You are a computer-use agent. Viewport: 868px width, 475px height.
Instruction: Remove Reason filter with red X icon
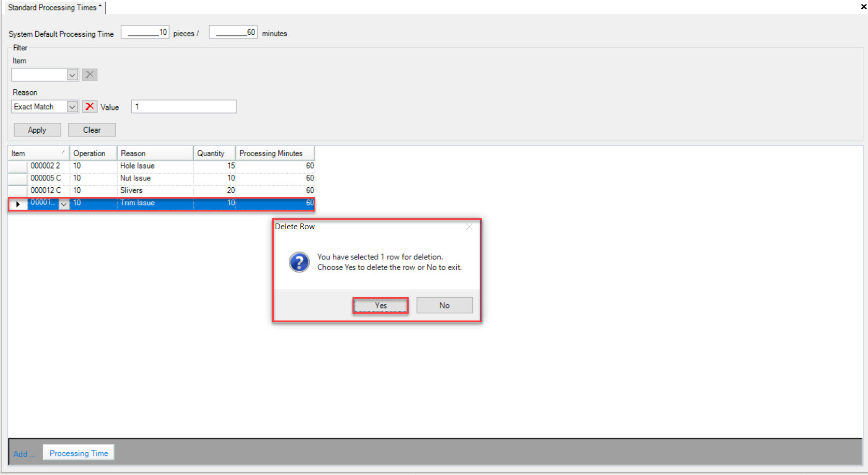90,106
